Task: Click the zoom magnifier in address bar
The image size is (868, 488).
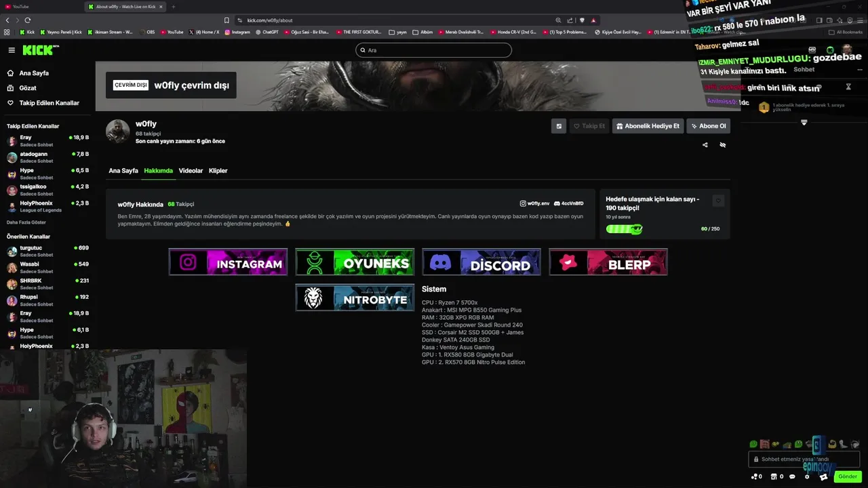Action: click(x=558, y=20)
